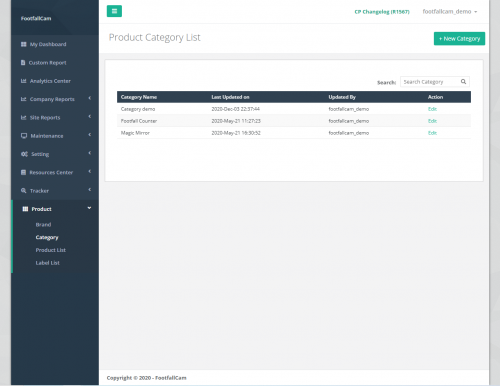Click the Site Reports chart icon
Screen dimensions: 500x386
click(23, 118)
